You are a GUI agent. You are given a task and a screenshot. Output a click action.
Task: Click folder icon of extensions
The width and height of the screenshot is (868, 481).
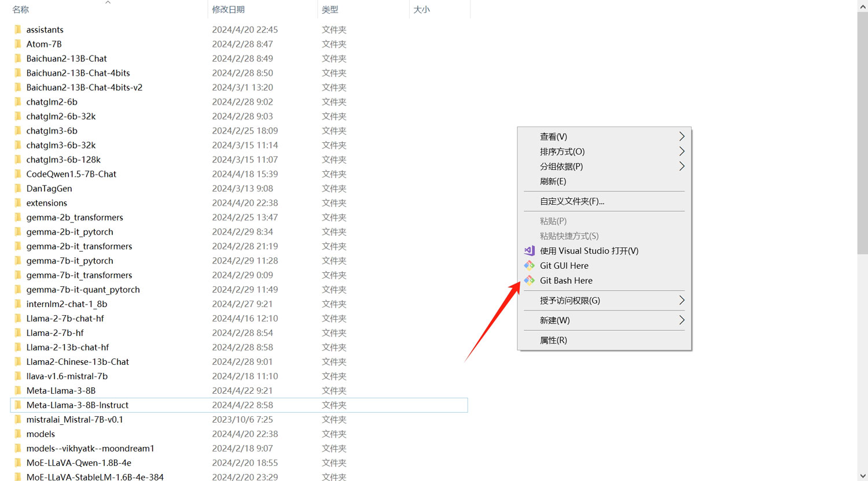(18, 203)
